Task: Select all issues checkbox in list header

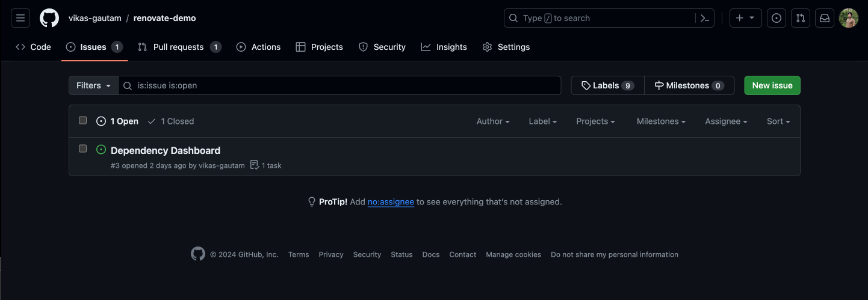Action: (83, 120)
